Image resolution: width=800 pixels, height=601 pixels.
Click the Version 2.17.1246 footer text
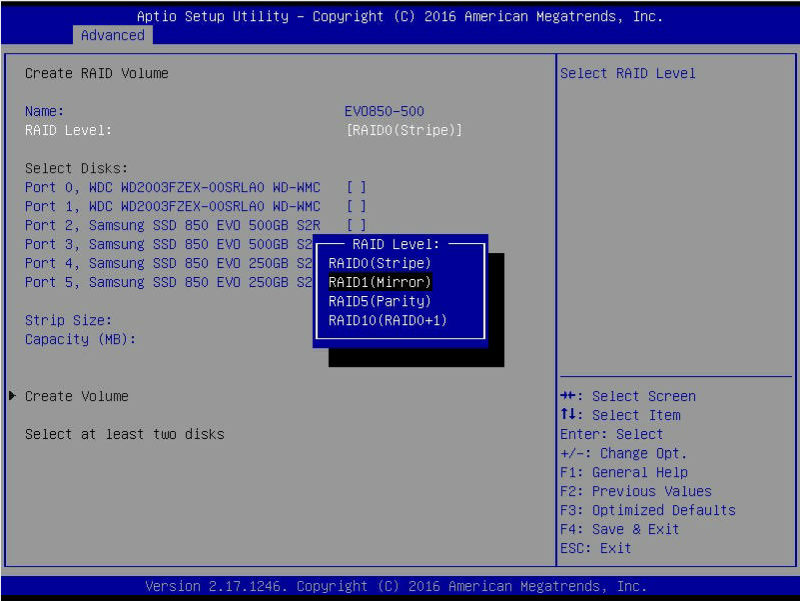coord(396,586)
